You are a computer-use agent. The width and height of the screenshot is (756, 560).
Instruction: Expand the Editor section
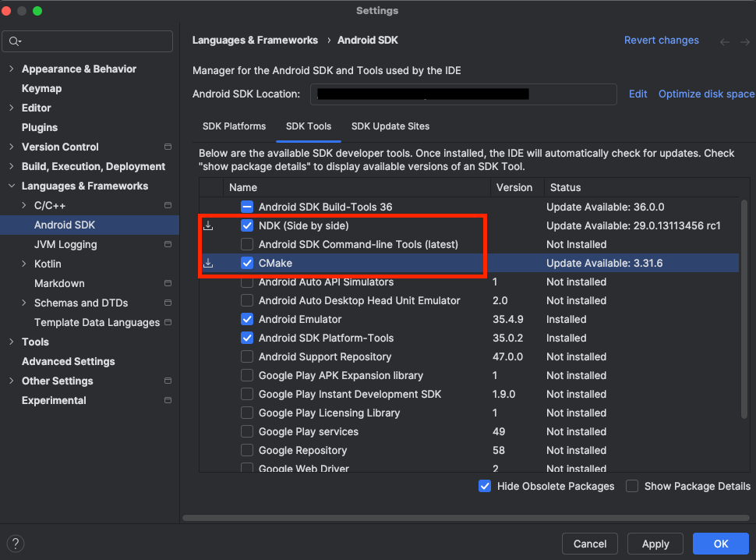click(x=12, y=108)
